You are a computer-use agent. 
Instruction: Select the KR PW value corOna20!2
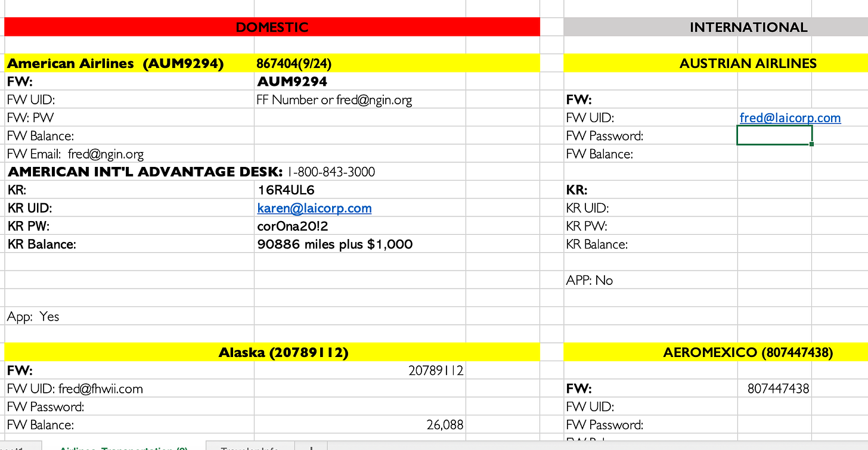point(360,226)
